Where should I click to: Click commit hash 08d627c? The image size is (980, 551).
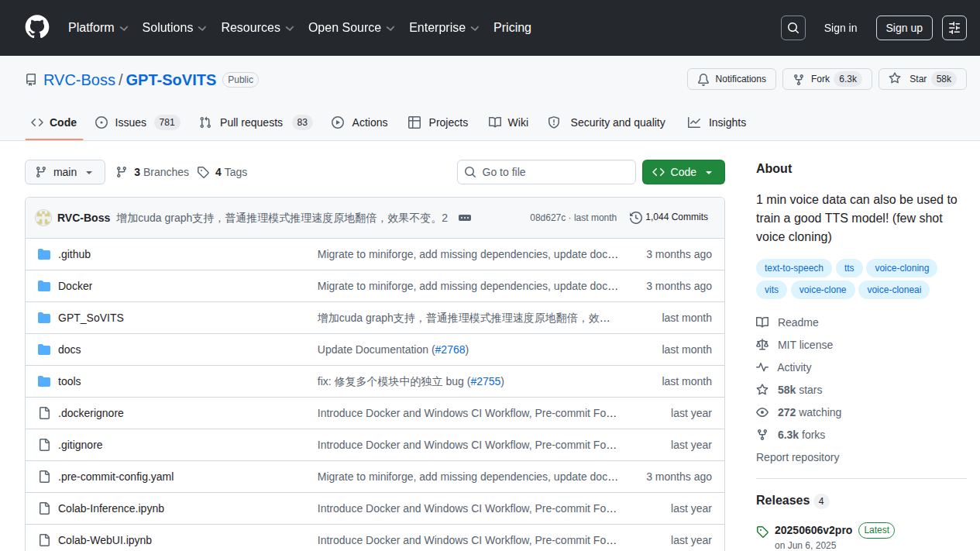[548, 218]
